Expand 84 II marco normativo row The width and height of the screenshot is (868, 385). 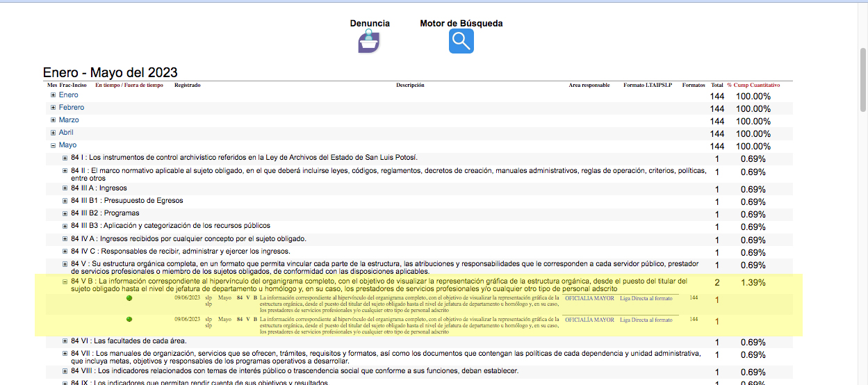[66, 170]
